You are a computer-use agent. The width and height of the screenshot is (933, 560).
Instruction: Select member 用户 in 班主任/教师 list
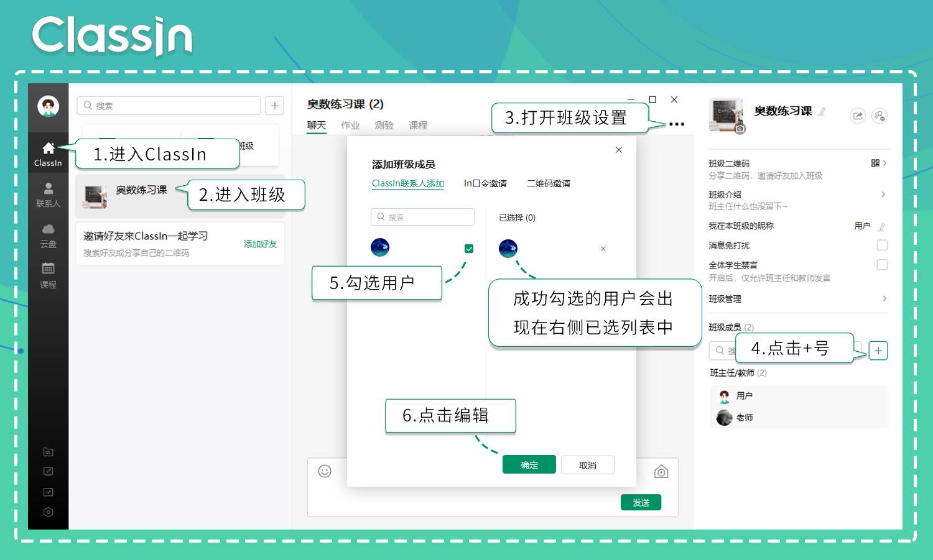click(799, 396)
